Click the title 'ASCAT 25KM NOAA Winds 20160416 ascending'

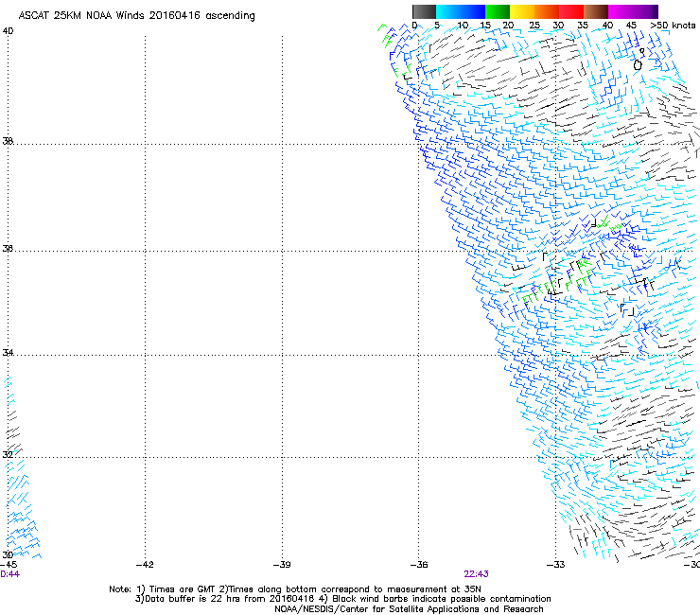[x=136, y=16]
